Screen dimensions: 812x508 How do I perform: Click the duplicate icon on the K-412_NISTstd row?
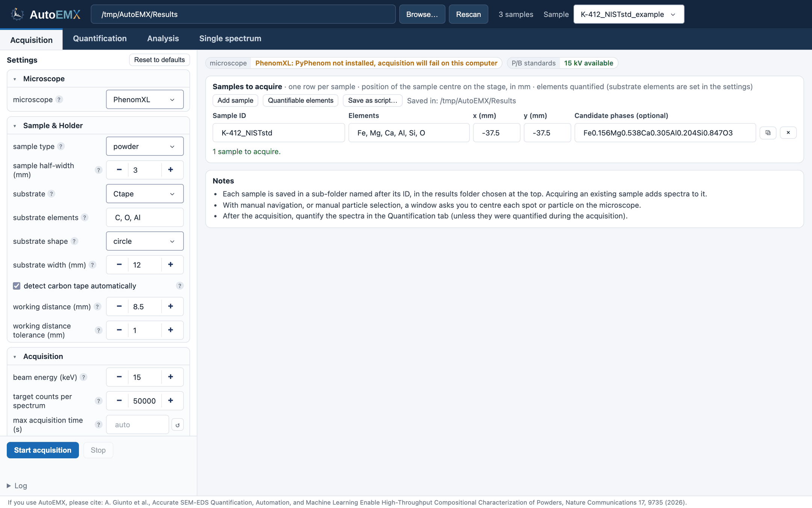click(768, 133)
